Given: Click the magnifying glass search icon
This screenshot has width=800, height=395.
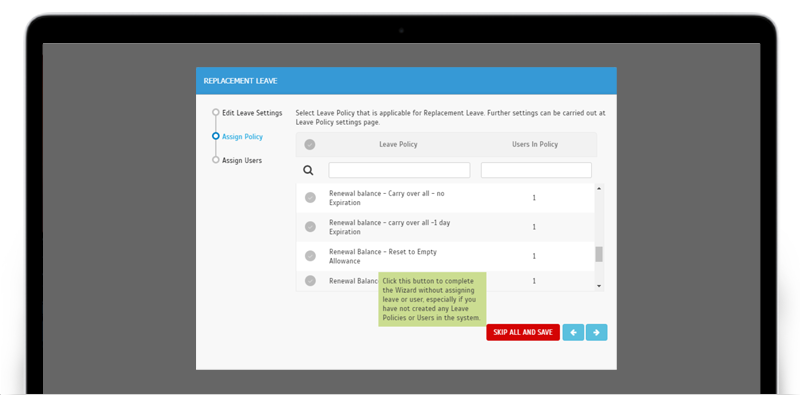Looking at the screenshot, I should 308,170.
